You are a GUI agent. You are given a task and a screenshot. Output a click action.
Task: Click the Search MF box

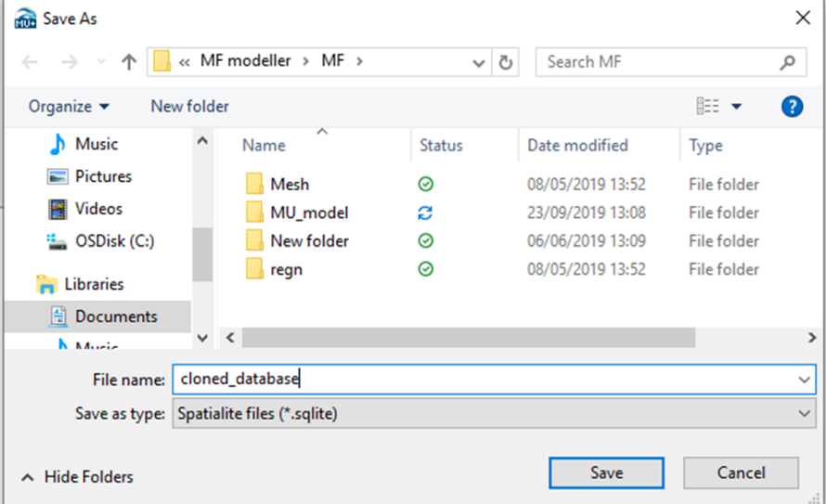tap(671, 62)
